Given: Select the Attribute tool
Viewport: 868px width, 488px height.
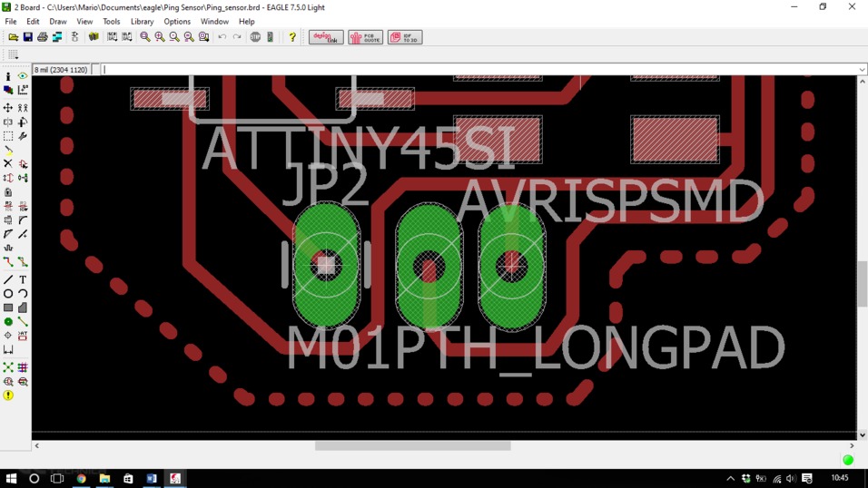Looking at the screenshot, I should 23,336.
